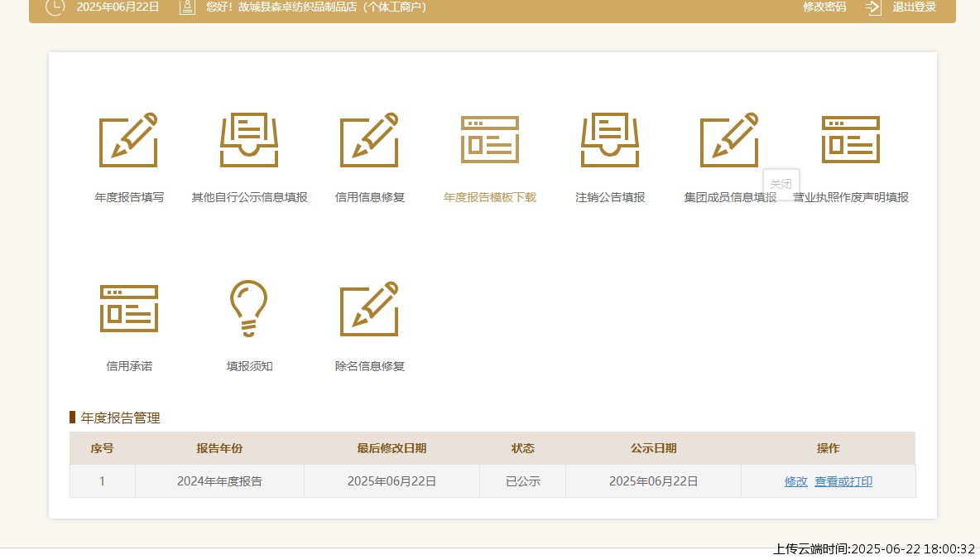The height and width of the screenshot is (560, 980).
Task: Click the 信用承诺 label
Action: click(x=129, y=366)
